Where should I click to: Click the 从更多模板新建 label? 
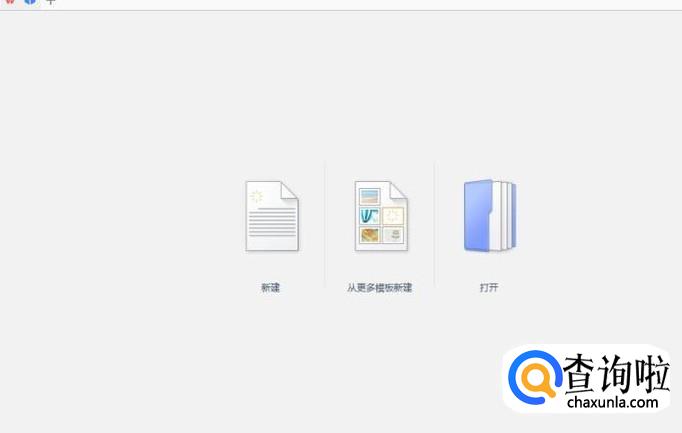(379, 287)
